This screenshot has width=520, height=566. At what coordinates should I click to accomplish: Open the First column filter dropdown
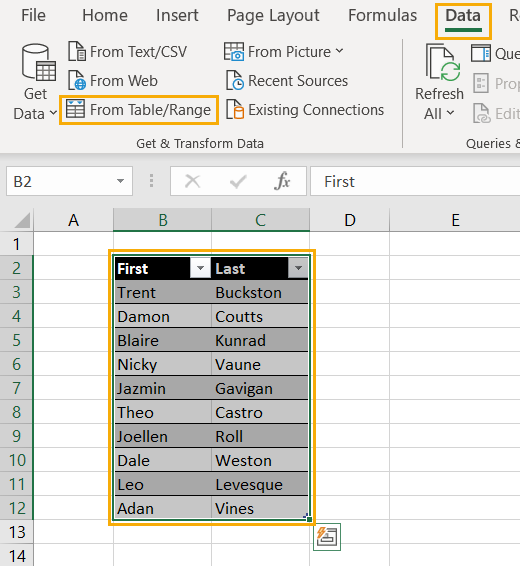200,268
